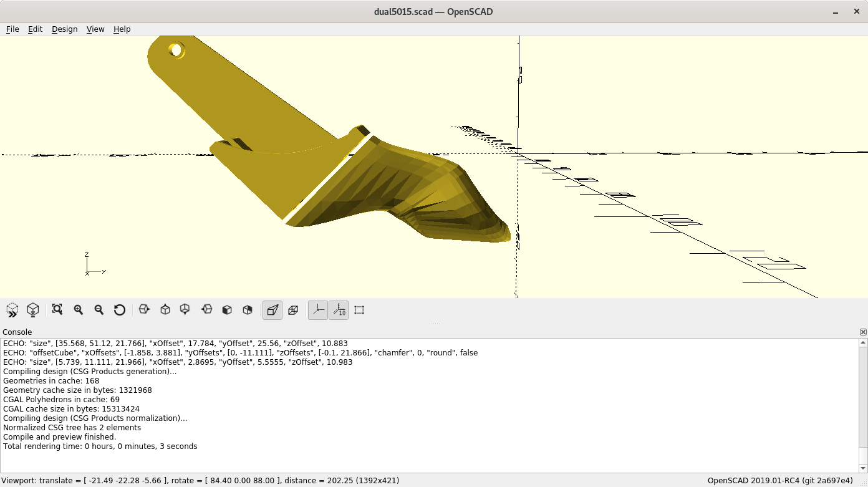Expand the View menu
Screen dimensions: 868x487
[95, 29]
